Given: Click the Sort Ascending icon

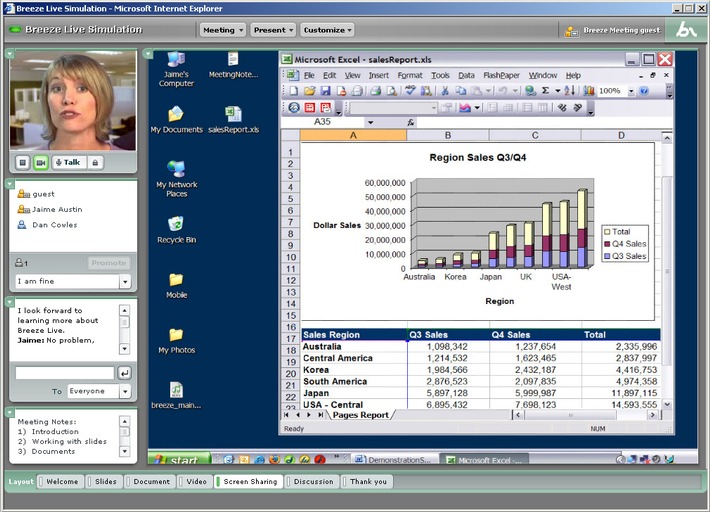Looking at the screenshot, I should (570, 91).
